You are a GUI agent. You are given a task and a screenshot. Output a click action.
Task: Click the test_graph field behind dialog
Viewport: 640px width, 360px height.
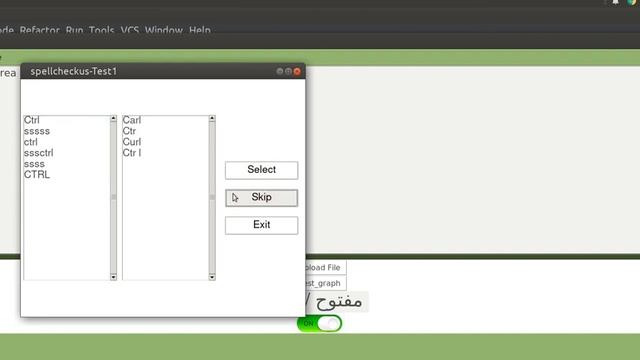click(326, 283)
